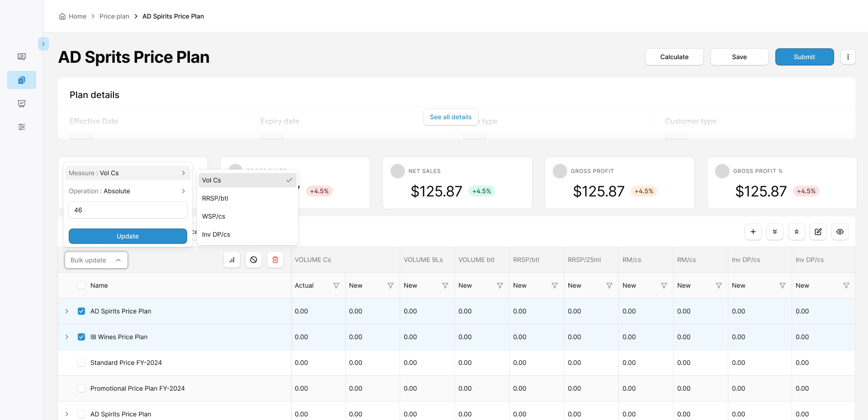Collapse the Bulk update dropdown
This screenshot has width=868, height=420.
coord(96,260)
